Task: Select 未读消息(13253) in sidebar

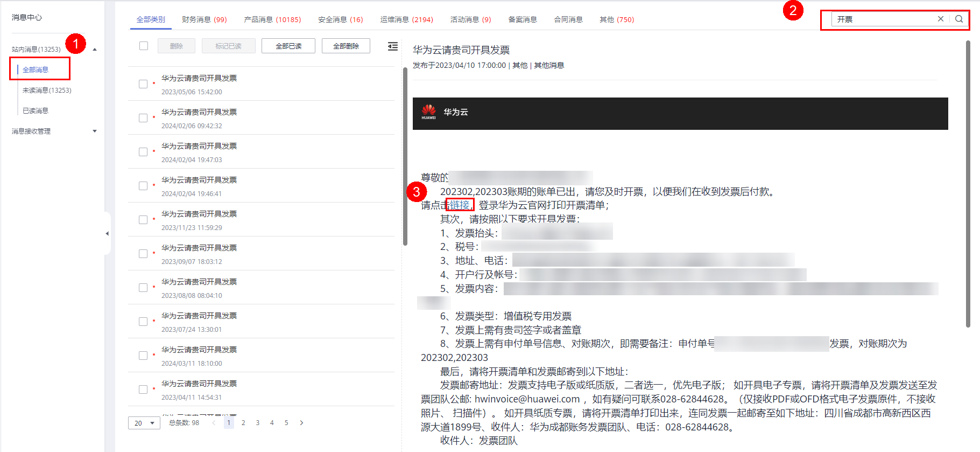Action: (47, 90)
